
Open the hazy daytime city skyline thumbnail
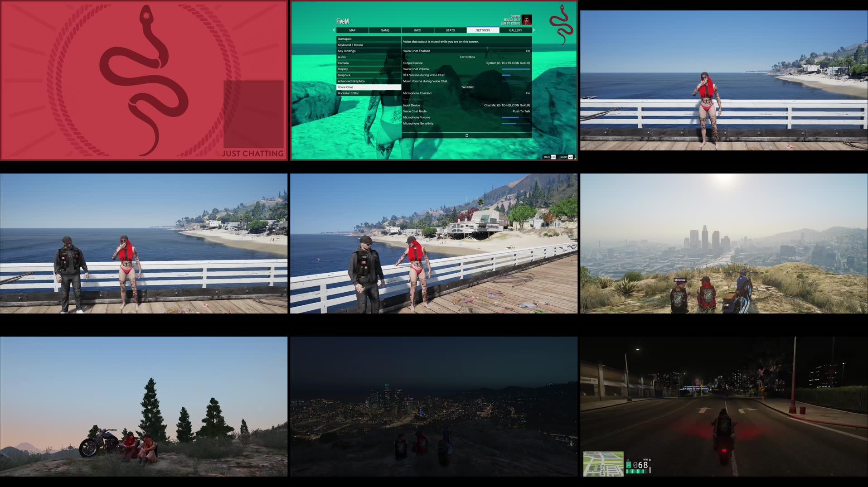724,243
